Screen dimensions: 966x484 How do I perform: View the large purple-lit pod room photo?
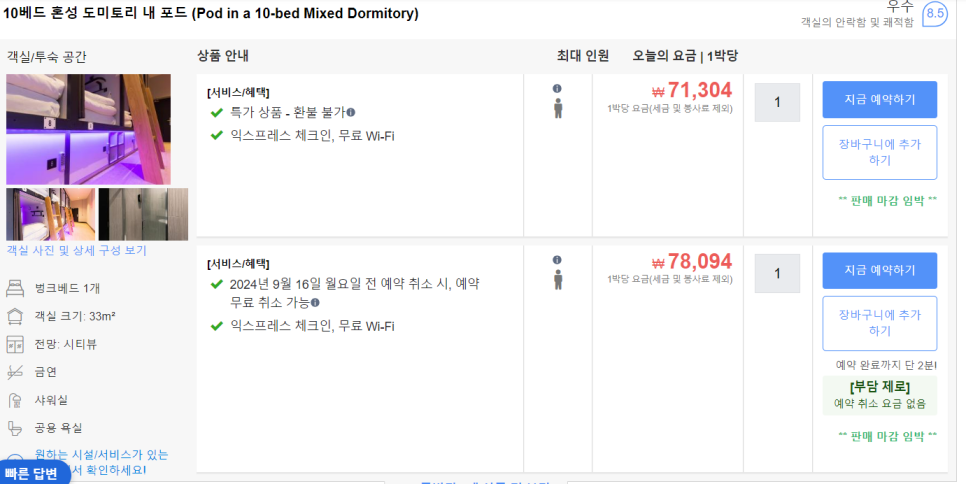pos(89,129)
